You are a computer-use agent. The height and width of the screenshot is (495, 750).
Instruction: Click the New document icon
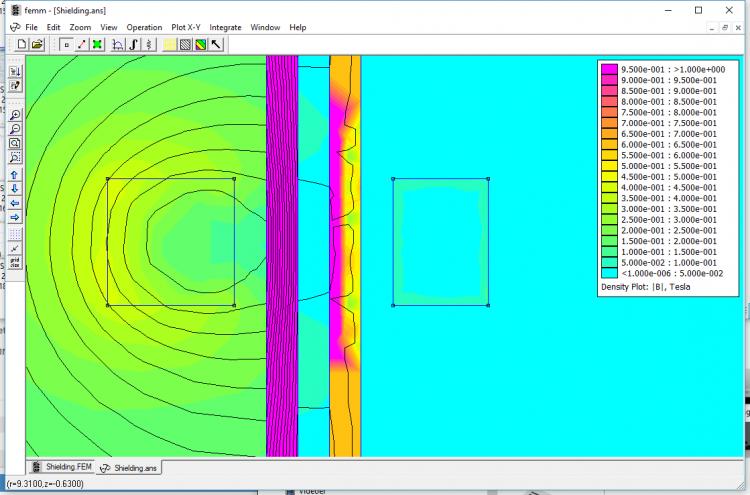tap(22, 45)
